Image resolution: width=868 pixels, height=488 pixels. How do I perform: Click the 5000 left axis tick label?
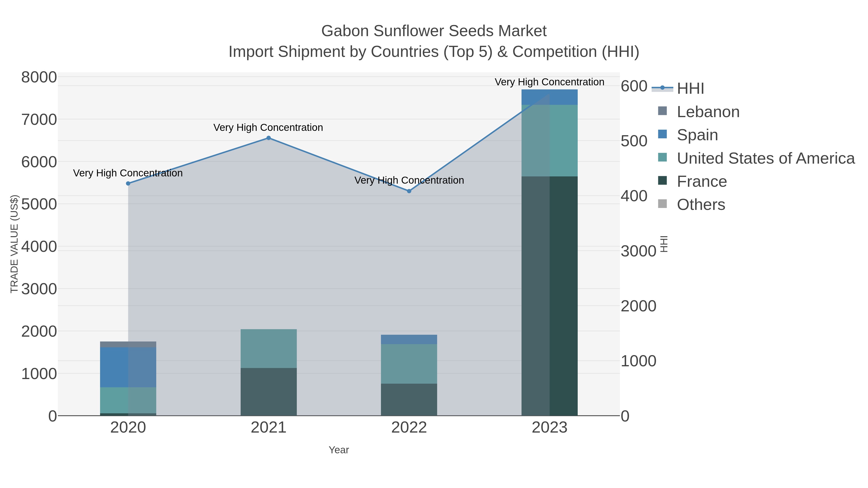(x=39, y=204)
